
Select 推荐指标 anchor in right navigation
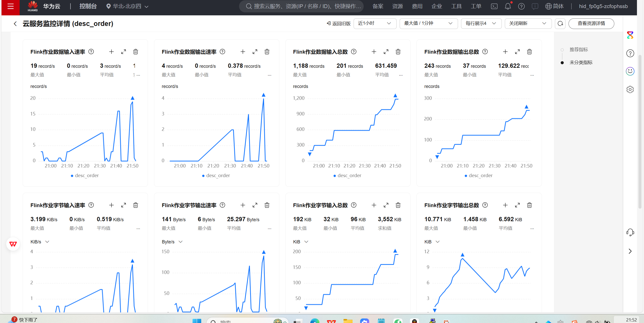[x=579, y=50]
